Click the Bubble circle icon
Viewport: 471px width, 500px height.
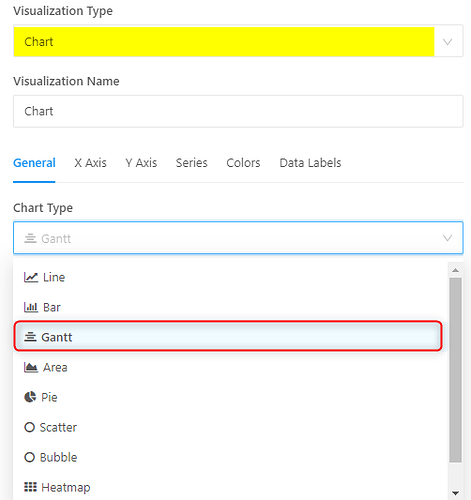point(30,457)
